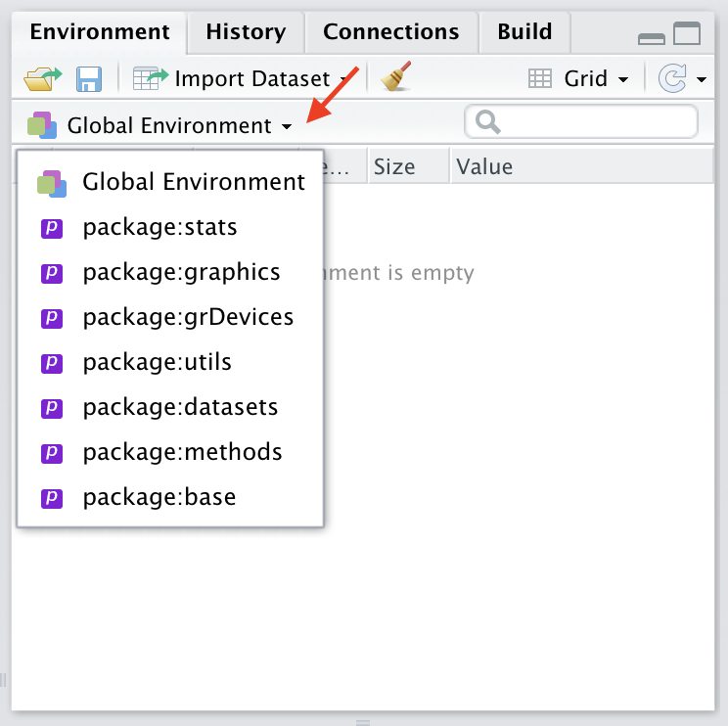728x726 pixels.
Task: Switch to the History tab
Action: coord(246,32)
